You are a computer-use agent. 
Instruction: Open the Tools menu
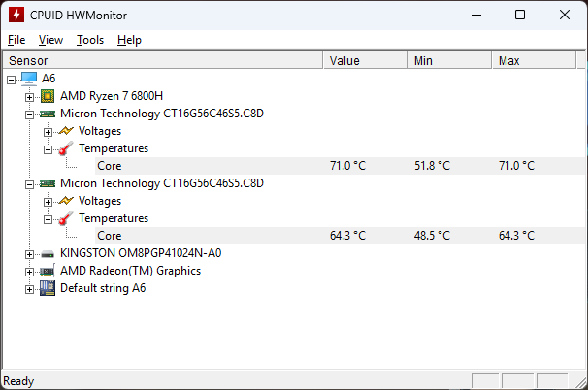point(90,40)
